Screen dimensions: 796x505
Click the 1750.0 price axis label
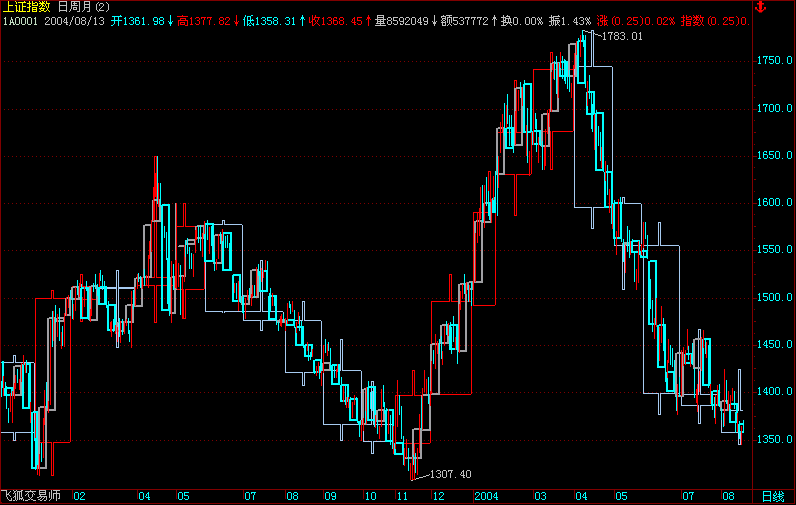point(774,60)
